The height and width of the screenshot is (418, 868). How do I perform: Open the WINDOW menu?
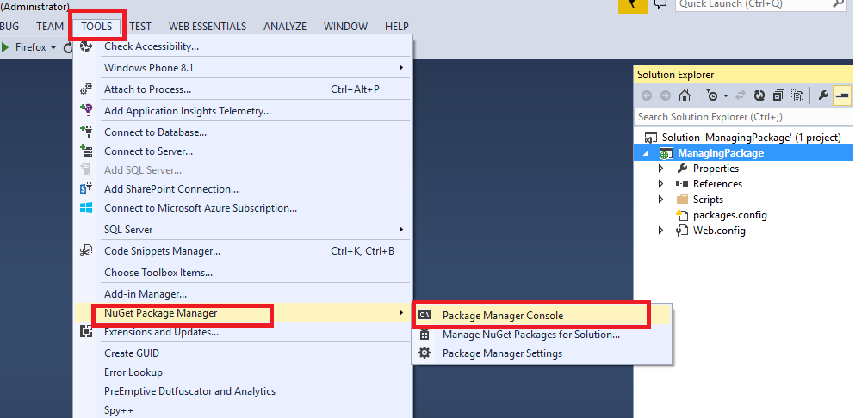(x=345, y=26)
